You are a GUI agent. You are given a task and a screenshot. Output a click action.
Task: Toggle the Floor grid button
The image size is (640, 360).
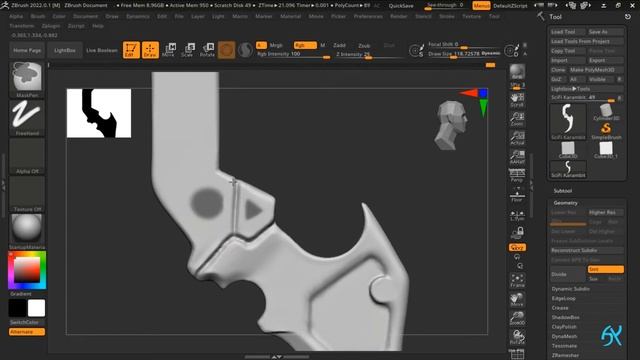click(x=517, y=194)
